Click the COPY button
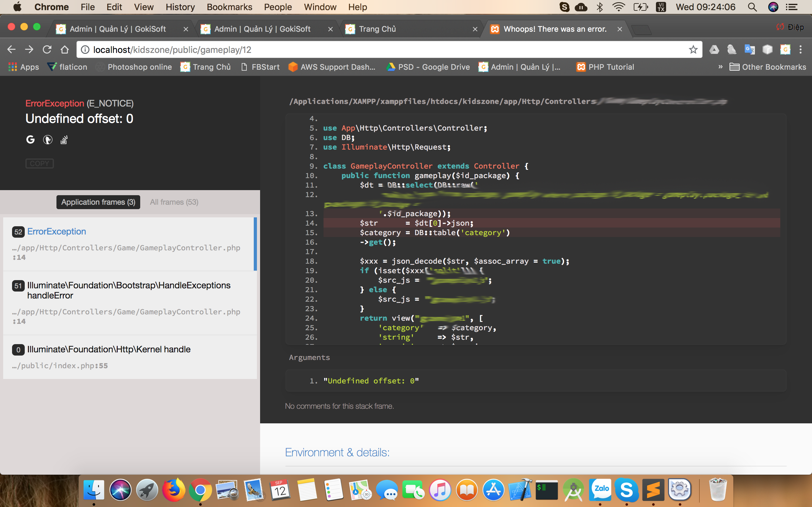 pyautogui.click(x=40, y=163)
